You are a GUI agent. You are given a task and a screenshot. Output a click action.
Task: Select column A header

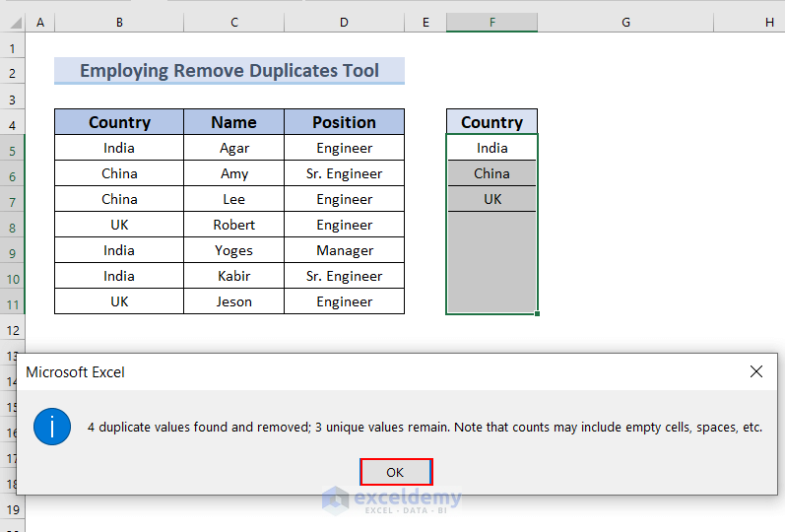tap(40, 23)
